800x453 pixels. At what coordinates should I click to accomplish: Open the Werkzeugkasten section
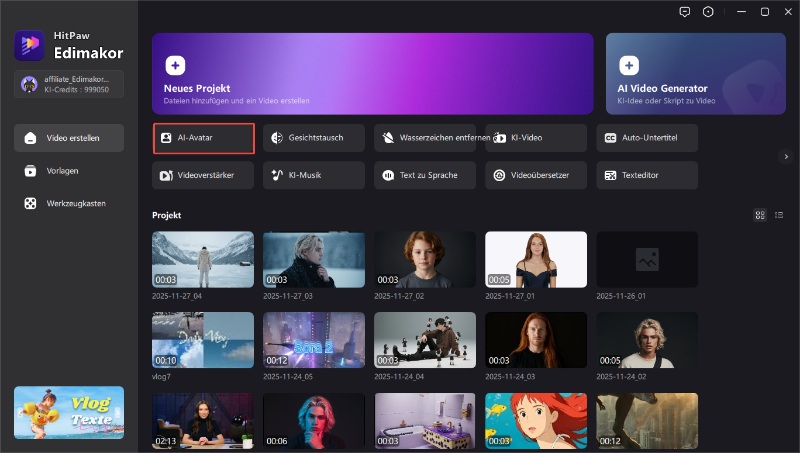(x=69, y=204)
